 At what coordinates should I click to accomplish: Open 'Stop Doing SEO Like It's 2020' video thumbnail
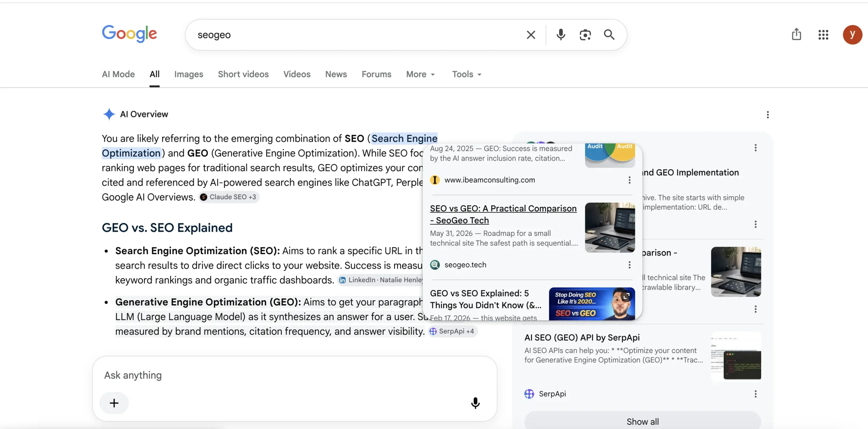(592, 304)
